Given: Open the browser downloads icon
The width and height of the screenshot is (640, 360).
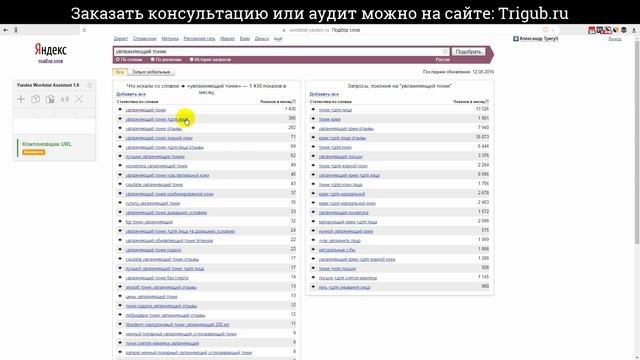Looking at the screenshot, I should 633,30.
